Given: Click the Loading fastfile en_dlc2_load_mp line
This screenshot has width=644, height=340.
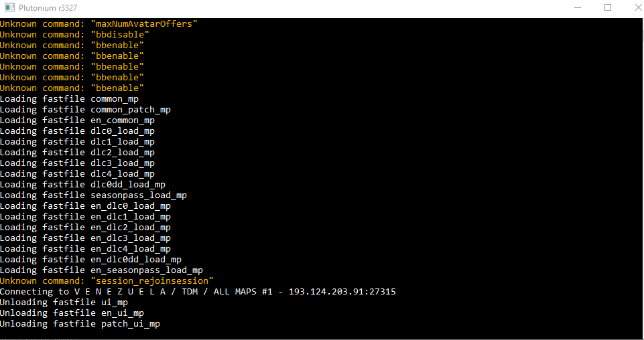Looking at the screenshot, I should pos(85,227).
